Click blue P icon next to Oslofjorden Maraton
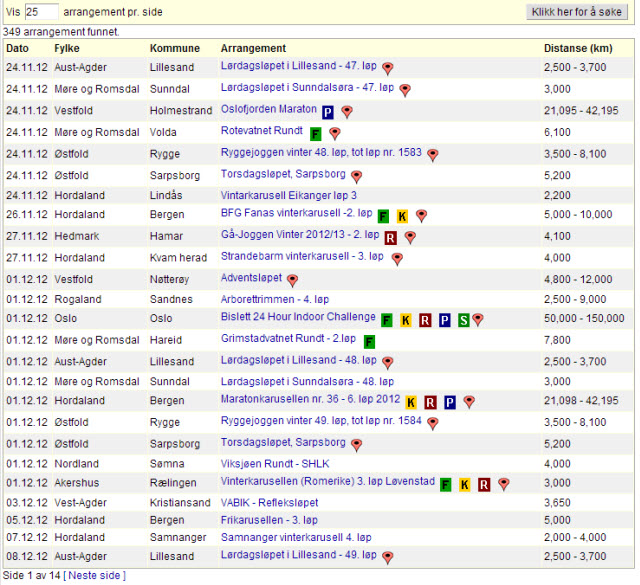 coord(328,112)
